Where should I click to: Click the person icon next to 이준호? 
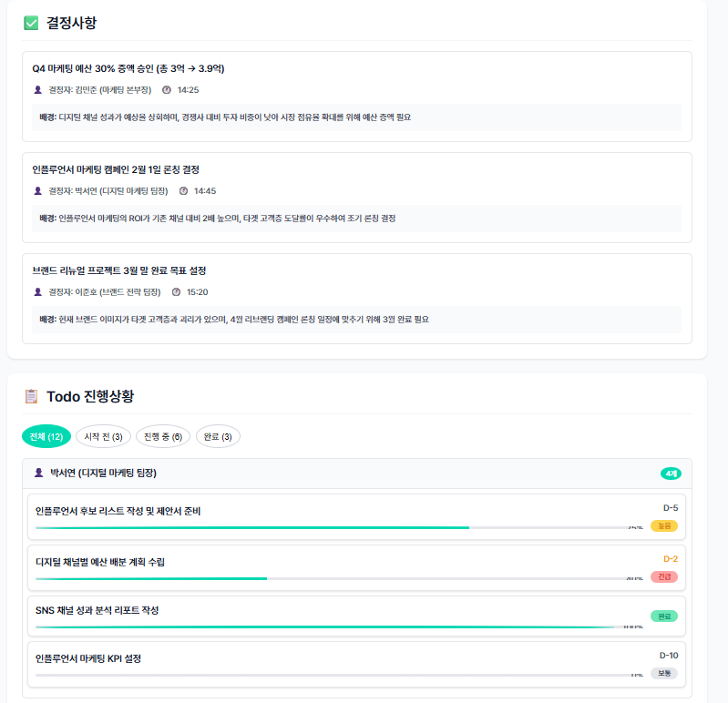(x=37, y=292)
